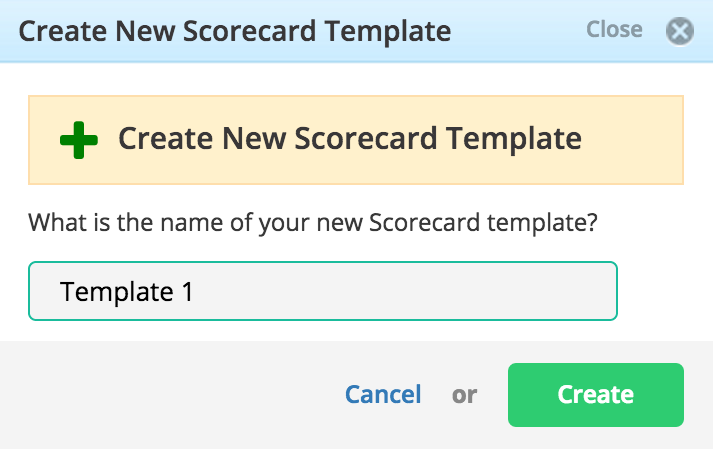713x449 pixels.
Task: Place the cursor at the end of Template 1
Action: coord(195,292)
